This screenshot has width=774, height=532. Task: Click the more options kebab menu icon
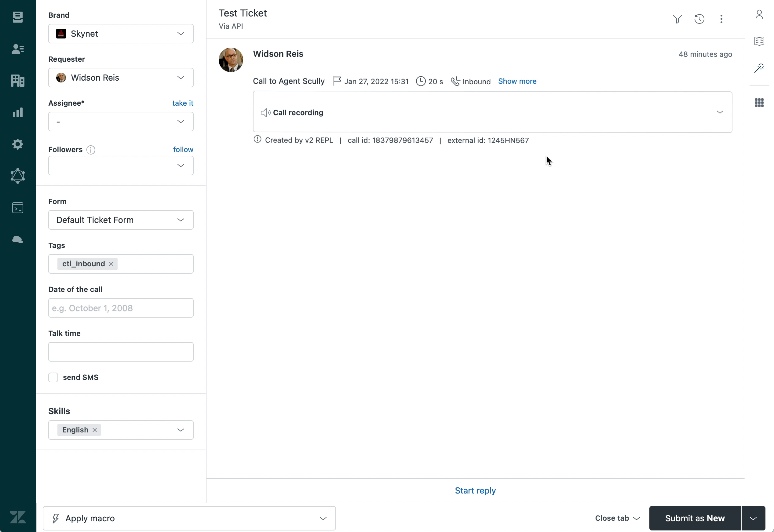[722, 19]
